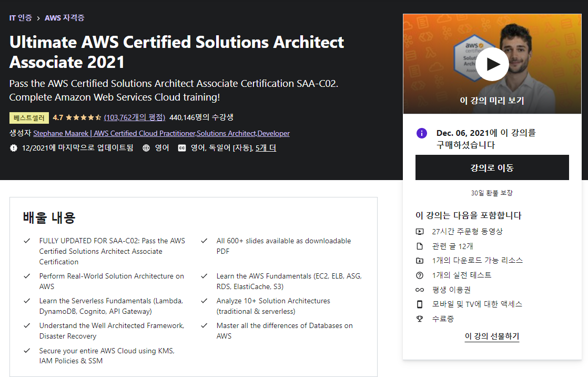Click checkmark beside FULLY UPDATED FOR SAA-C02
Screen dimensions: 588x377
tap(27, 241)
